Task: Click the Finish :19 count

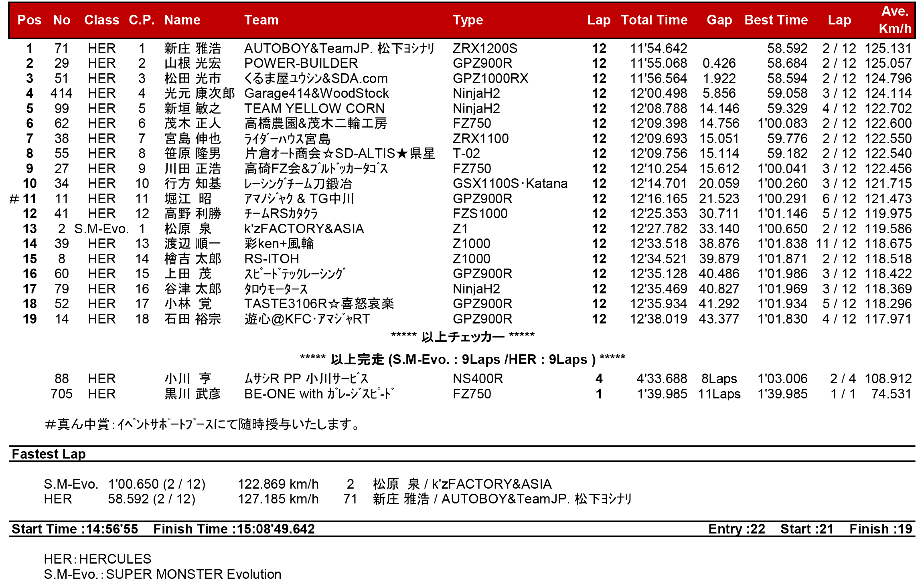Action: click(x=880, y=529)
